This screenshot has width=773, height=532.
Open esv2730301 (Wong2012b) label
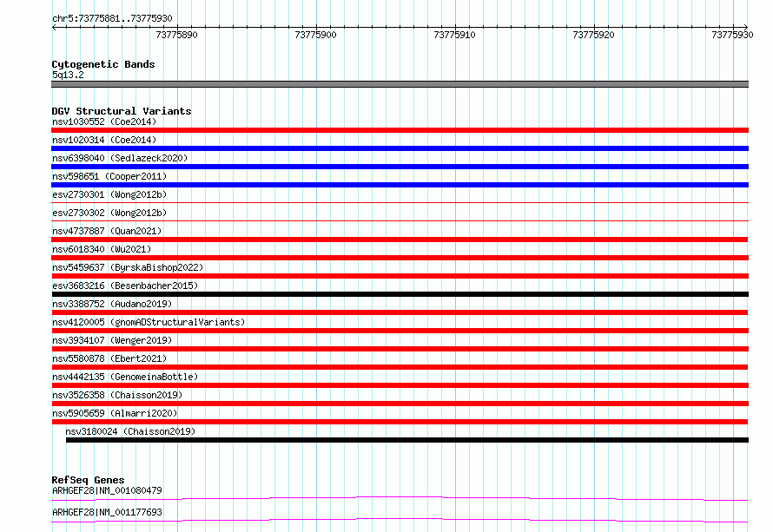click(109, 194)
